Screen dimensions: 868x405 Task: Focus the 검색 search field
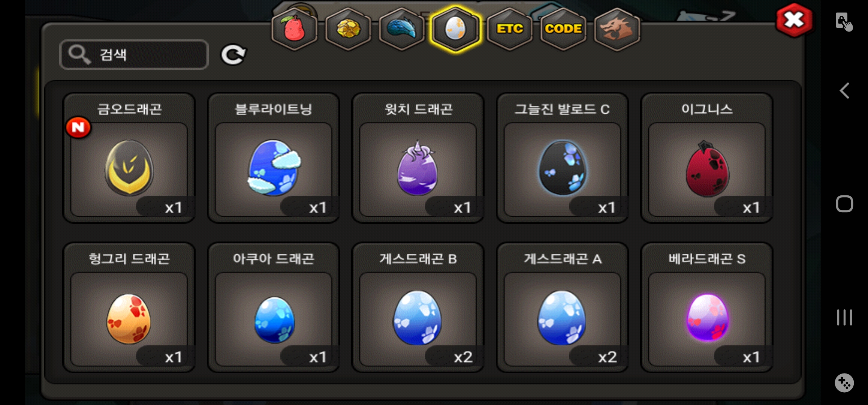tap(134, 55)
